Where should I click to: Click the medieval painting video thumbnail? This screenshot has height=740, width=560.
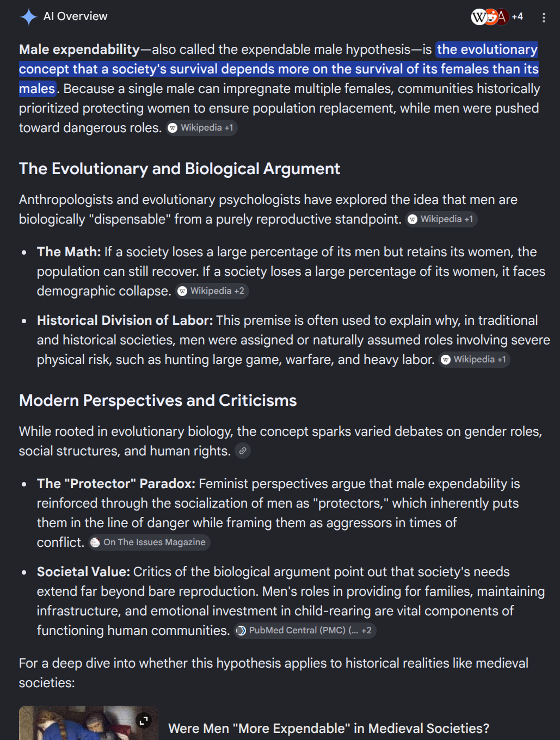click(89, 723)
